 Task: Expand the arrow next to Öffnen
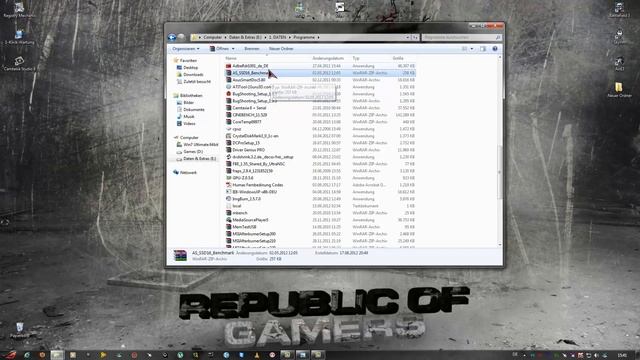pyautogui.click(x=233, y=49)
